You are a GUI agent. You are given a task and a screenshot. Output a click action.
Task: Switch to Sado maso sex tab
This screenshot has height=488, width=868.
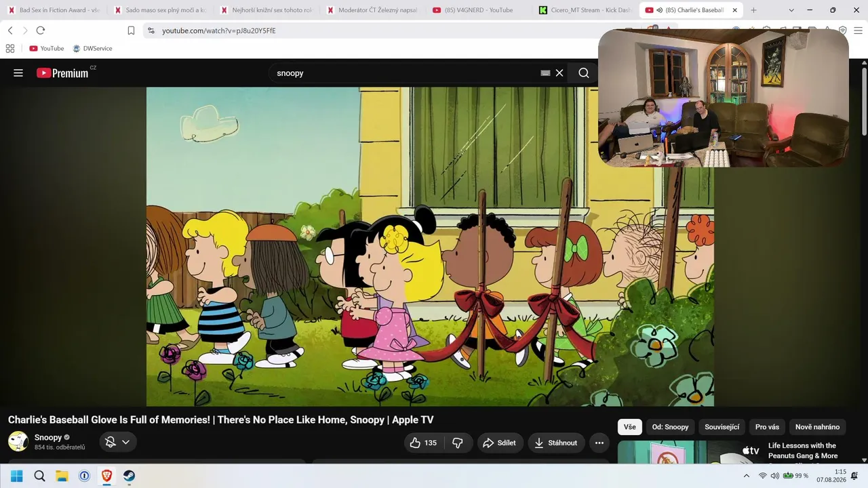click(160, 10)
